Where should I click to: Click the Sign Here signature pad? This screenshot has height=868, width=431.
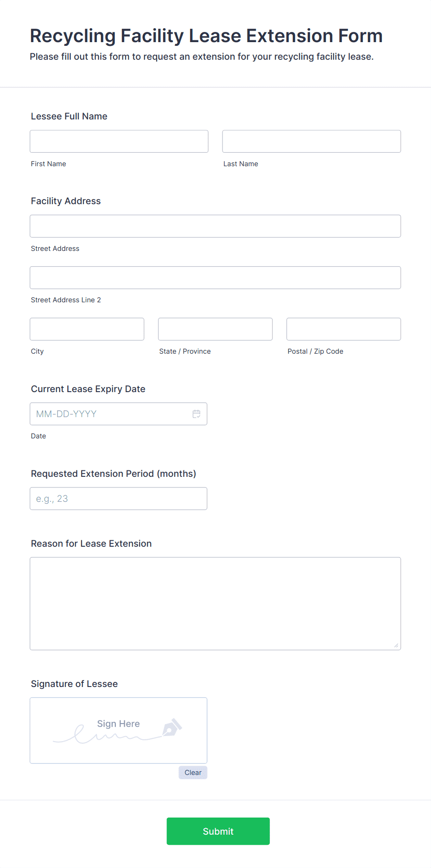[119, 731]
